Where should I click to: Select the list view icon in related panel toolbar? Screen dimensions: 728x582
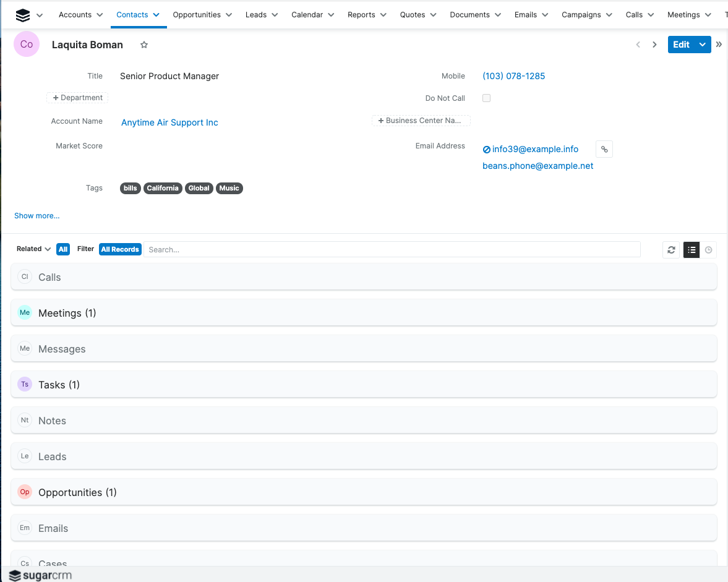pyautogui.click(x=691, y=250)
